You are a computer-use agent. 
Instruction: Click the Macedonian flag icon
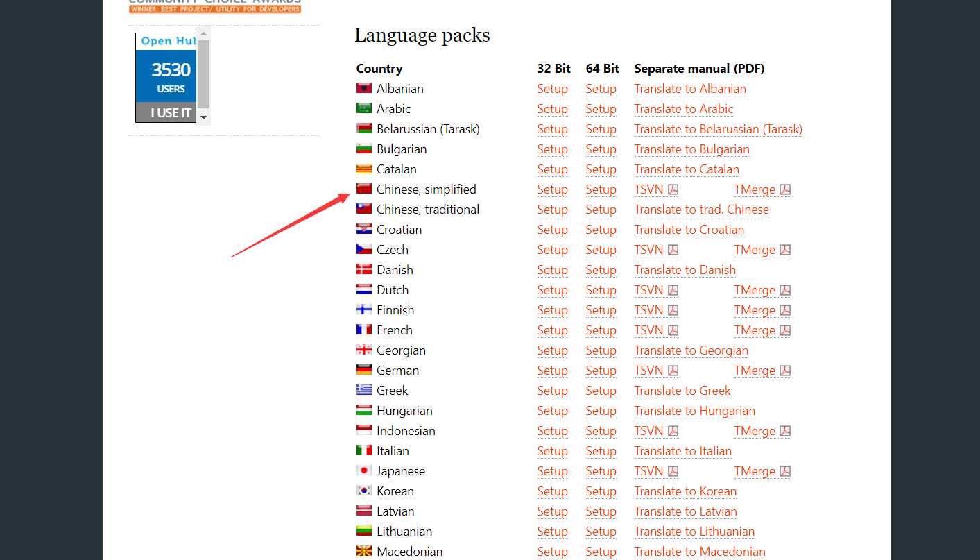pyautogui.click(x=364, y=551)
